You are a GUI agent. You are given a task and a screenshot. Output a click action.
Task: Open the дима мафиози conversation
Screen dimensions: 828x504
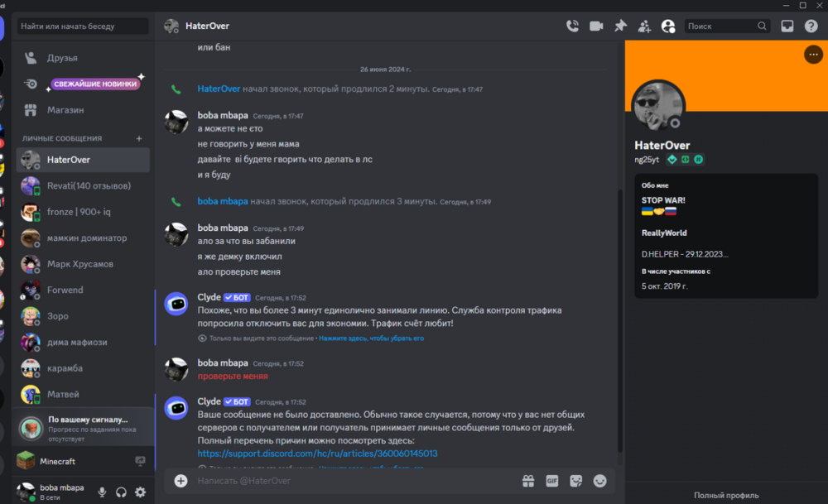[83, 342]
